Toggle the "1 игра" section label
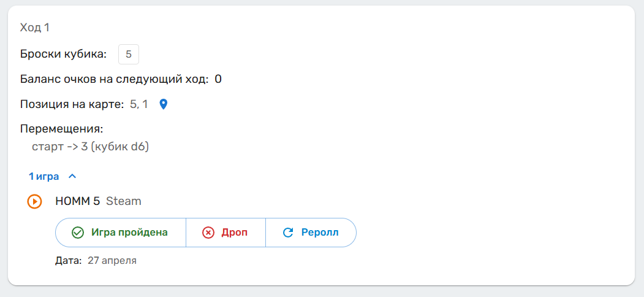Viewport: 644px width, 297px height. click(44, 177)
